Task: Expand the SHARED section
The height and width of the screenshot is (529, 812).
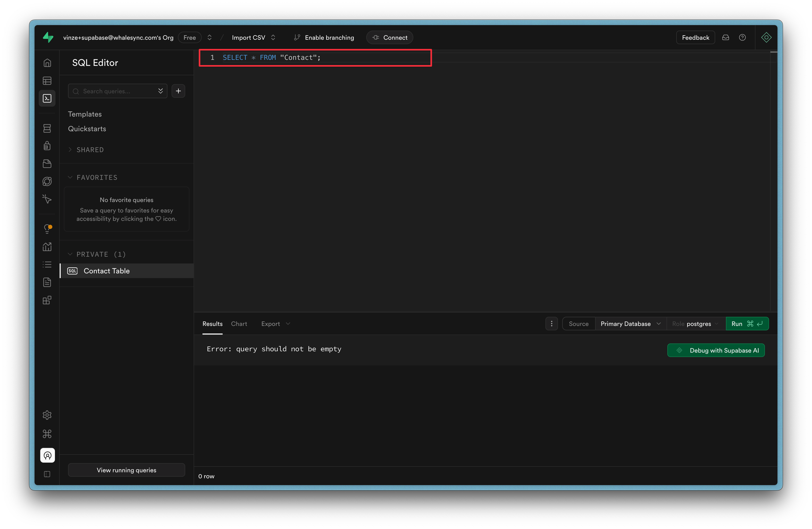Action: click(87, 150)
